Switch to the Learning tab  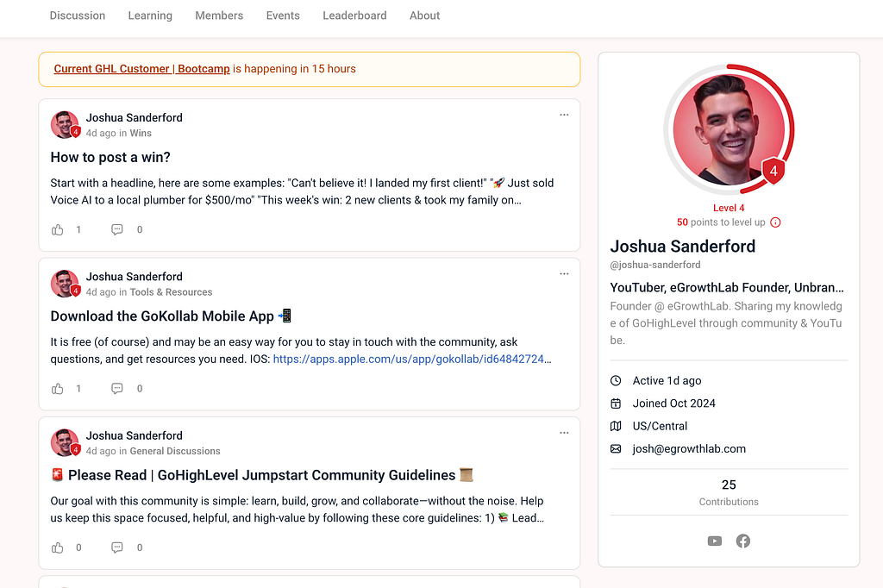coord(150,16)
